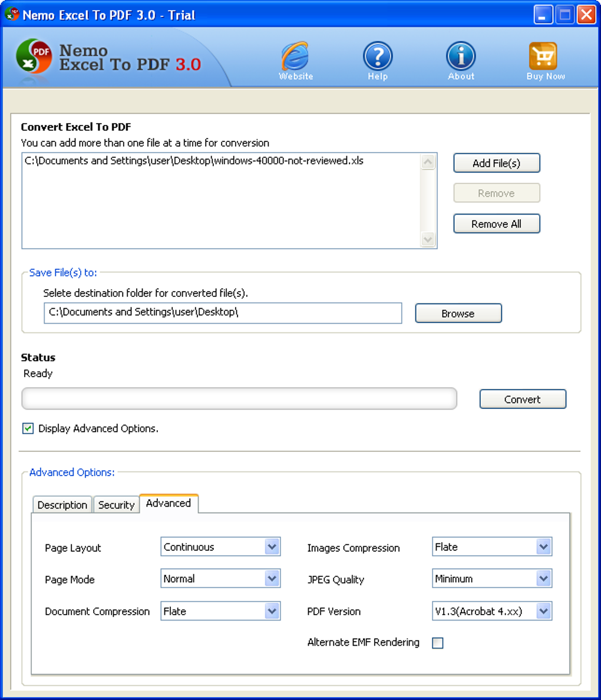Enable Alternate EMF Rendering

[x=437, y=642]
